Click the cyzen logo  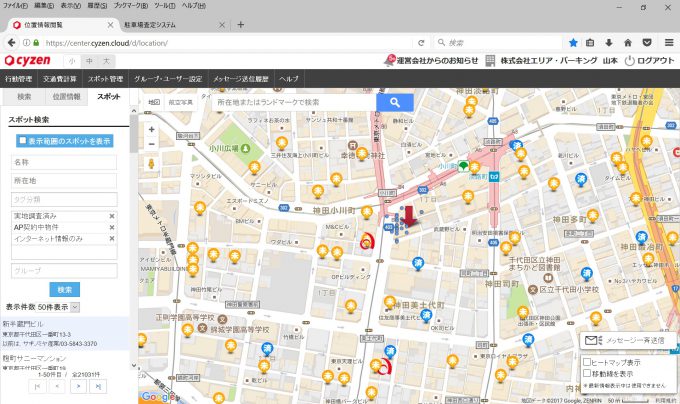[28, 61]
